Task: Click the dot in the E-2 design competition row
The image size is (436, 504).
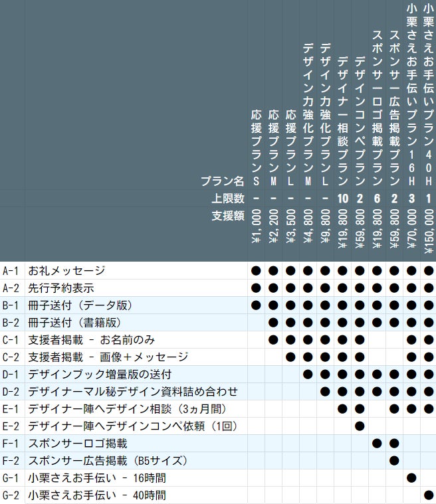Action: click(x=360, y=426)
